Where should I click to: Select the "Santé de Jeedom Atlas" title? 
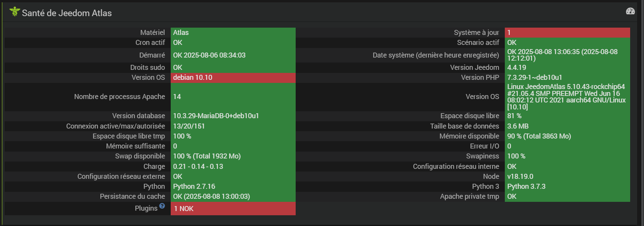(67, 13)
